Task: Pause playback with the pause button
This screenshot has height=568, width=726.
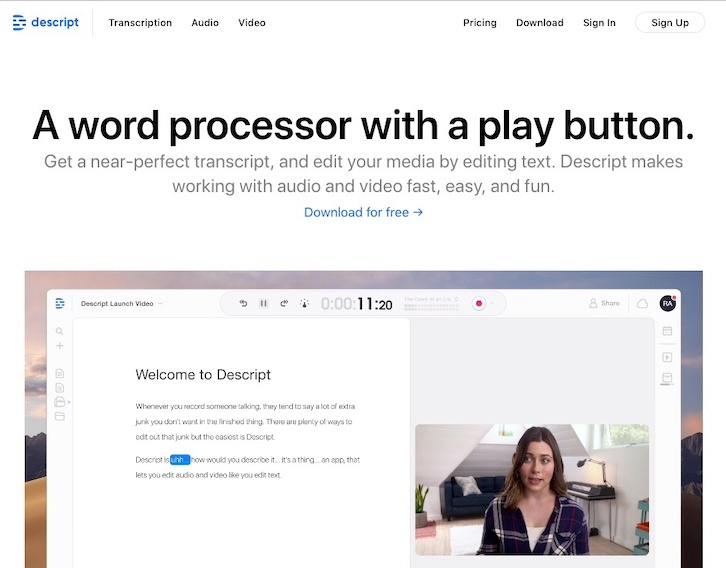Action: click(263, 304)
